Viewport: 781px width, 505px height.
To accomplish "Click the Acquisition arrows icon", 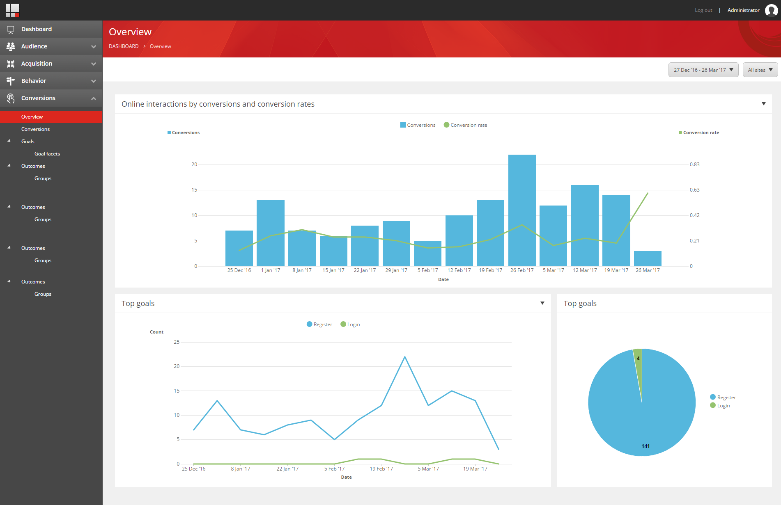I will point(10,64).
